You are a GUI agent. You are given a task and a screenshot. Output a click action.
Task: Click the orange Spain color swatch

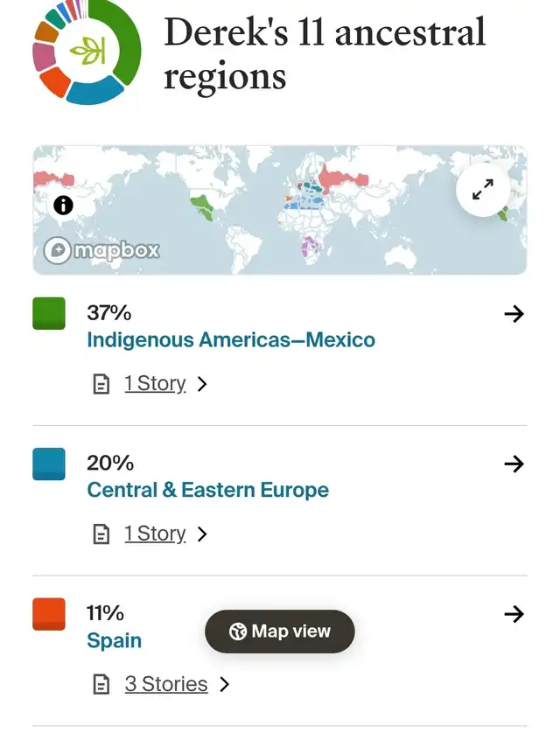click(x=49, y=614)
